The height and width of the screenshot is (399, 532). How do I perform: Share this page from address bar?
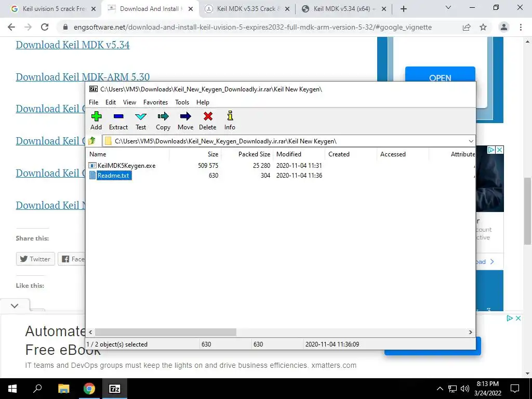(x=467, y=27)
